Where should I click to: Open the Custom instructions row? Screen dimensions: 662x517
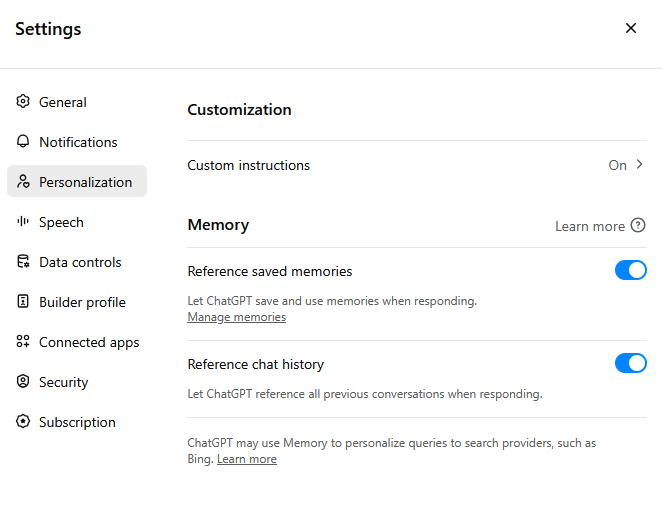click(x=417, y=165)
